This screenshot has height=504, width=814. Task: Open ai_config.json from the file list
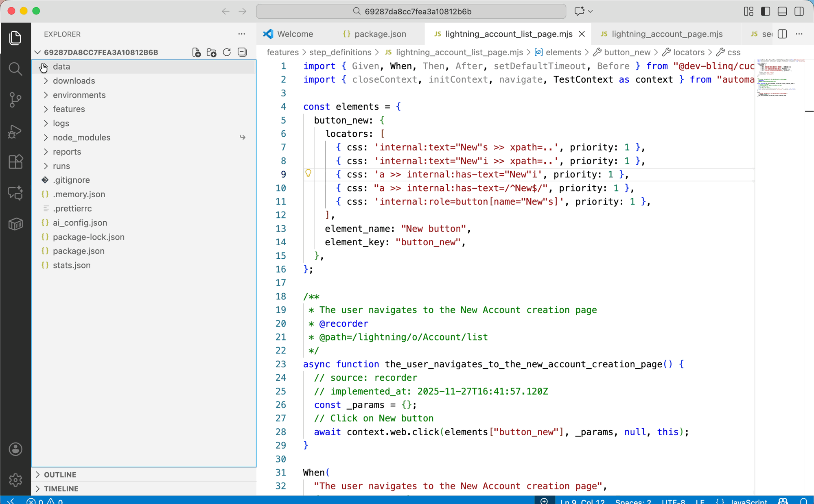tap(80, 223)
